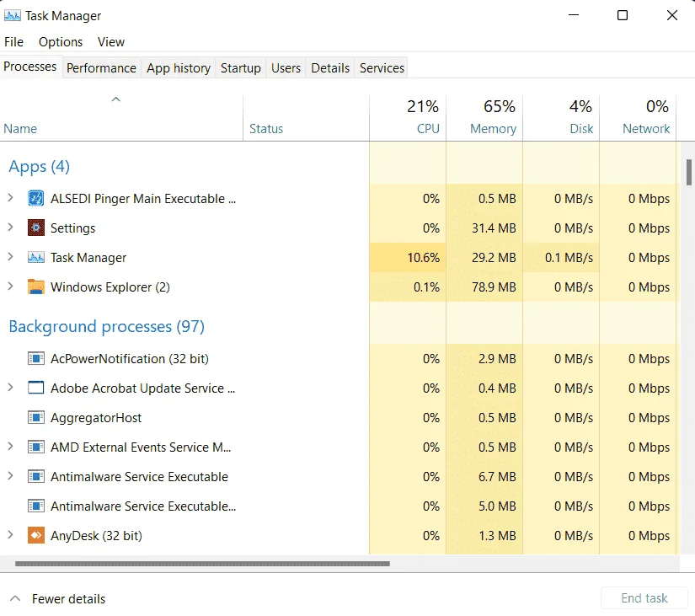Select the Apps (4) group heading

coord(39,166)
